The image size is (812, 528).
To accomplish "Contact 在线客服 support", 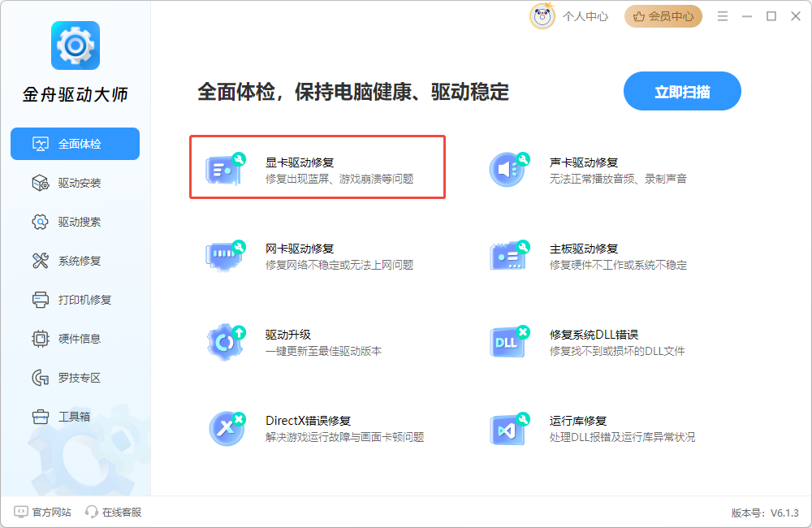I will [x=114, y=512].
